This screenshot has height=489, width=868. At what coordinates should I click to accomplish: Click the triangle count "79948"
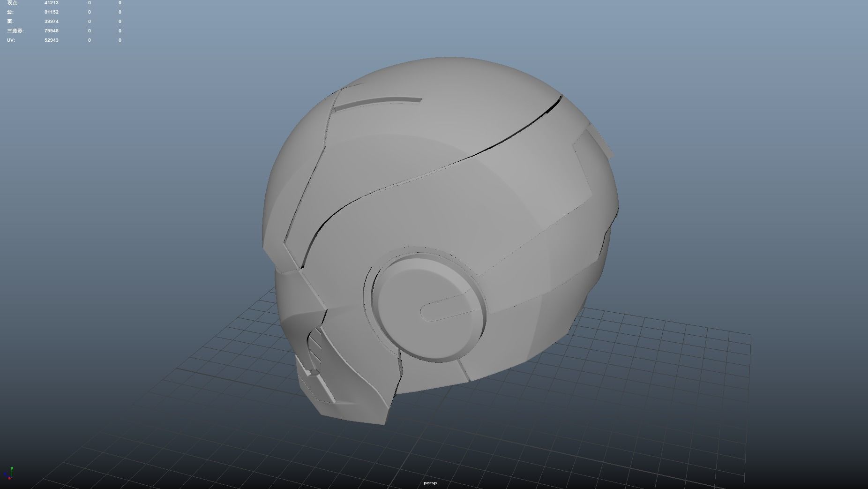click(x=52, y=31)
